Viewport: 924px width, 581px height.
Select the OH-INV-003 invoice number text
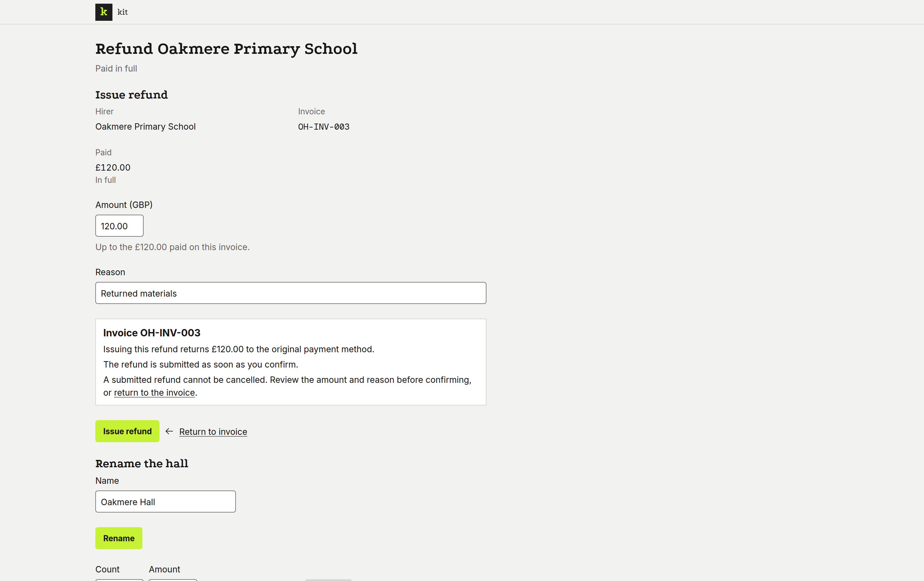click(324, 127)
